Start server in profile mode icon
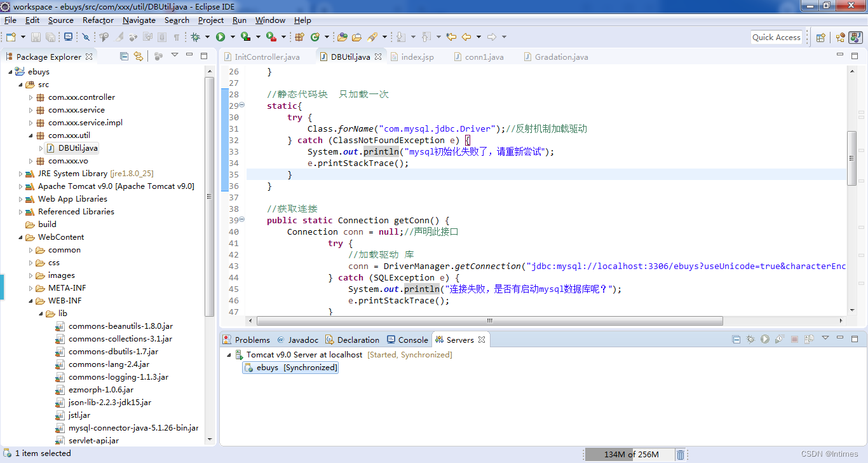868x463 pixels. [x=780, y=339]
